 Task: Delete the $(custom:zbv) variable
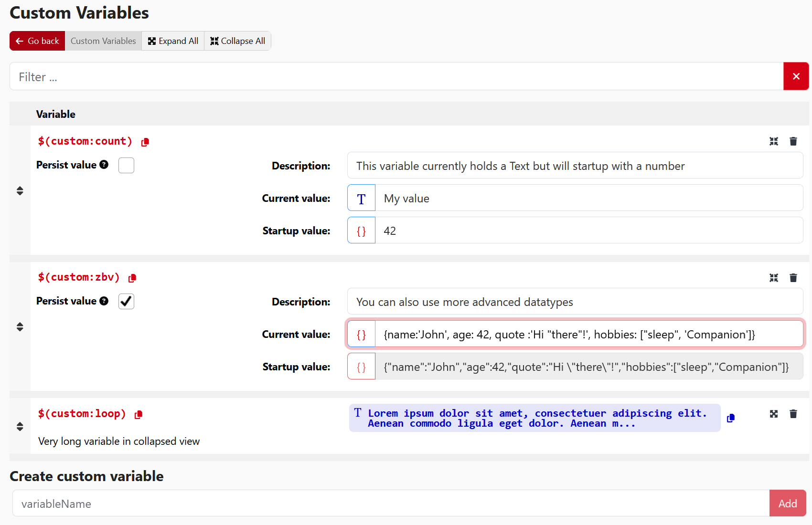click(793, 278)
